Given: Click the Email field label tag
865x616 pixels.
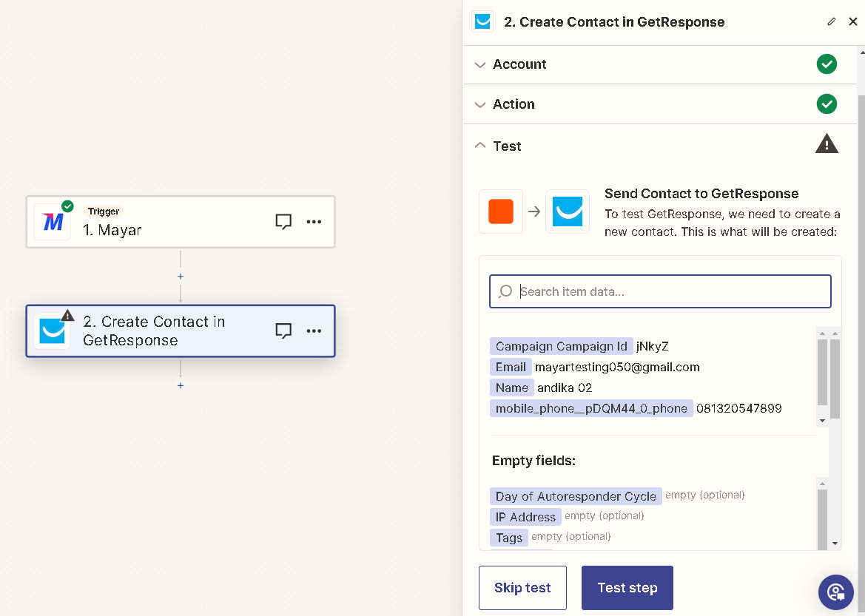Looking at the screenshot, I should point(511,368).
